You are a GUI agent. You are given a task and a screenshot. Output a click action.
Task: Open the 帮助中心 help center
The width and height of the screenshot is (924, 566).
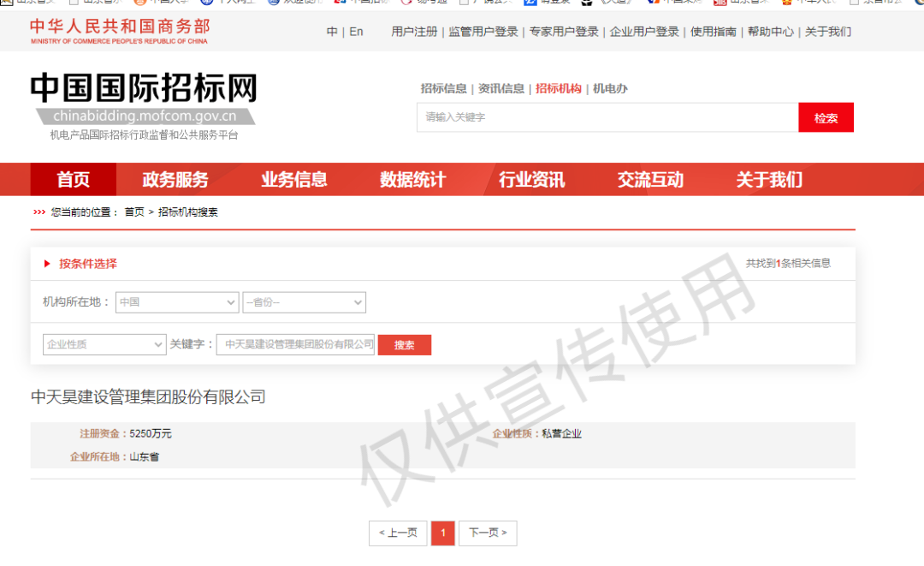[770, 32]
